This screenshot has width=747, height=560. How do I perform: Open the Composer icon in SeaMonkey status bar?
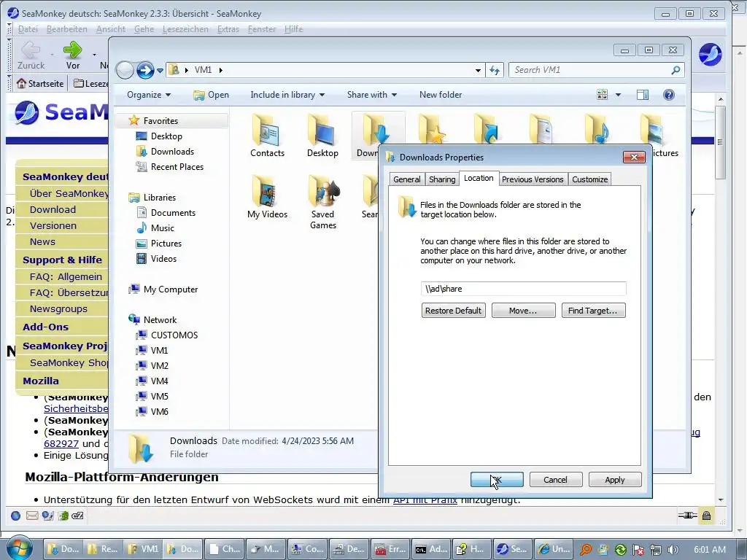click(47, 516)
